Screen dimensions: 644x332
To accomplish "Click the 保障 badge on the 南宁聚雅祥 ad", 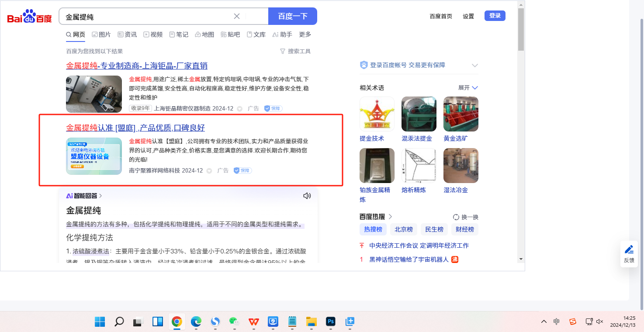I will (242, 170).
